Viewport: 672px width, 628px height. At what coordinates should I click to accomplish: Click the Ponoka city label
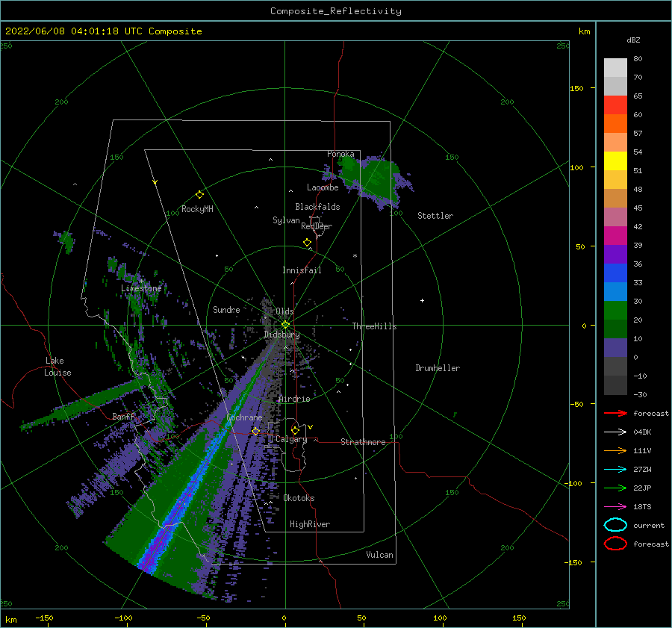(x=340, y=154)
